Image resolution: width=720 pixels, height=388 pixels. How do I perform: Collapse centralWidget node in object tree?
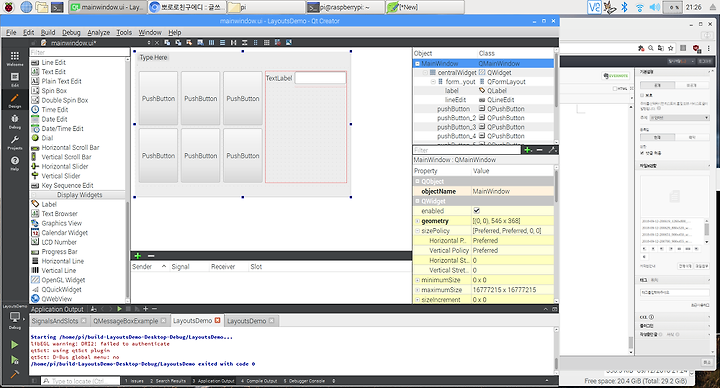pos(425,73)
